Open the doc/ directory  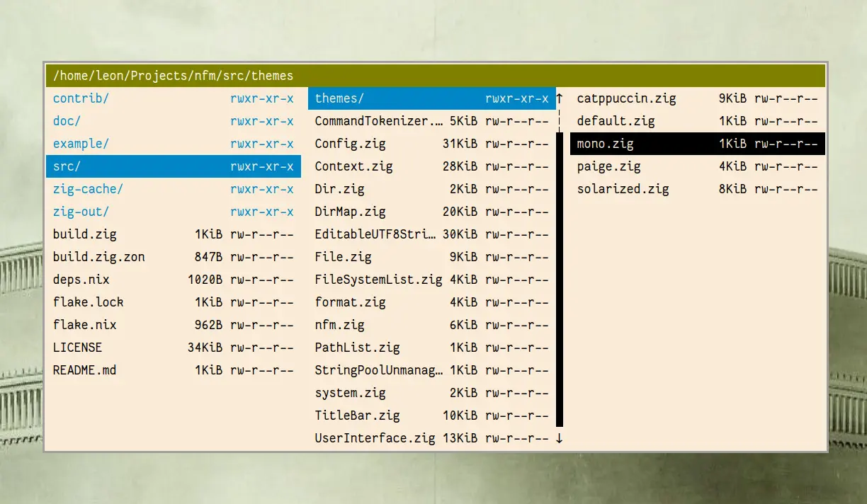[x=67, y=121]
